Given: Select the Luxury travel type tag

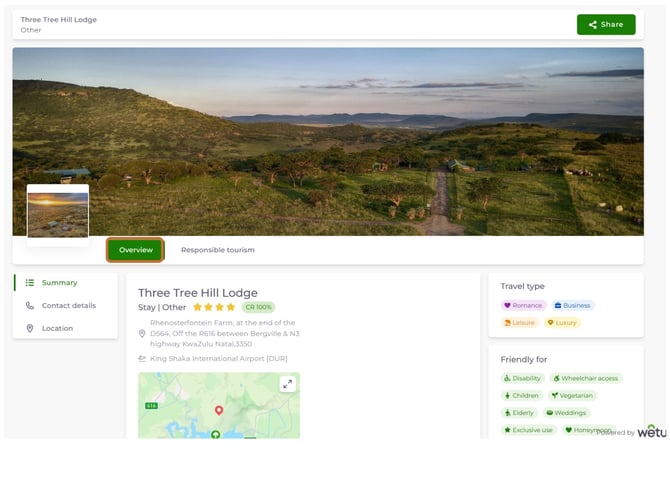Looking at the screenshot, I should click(x=562, y=323).
